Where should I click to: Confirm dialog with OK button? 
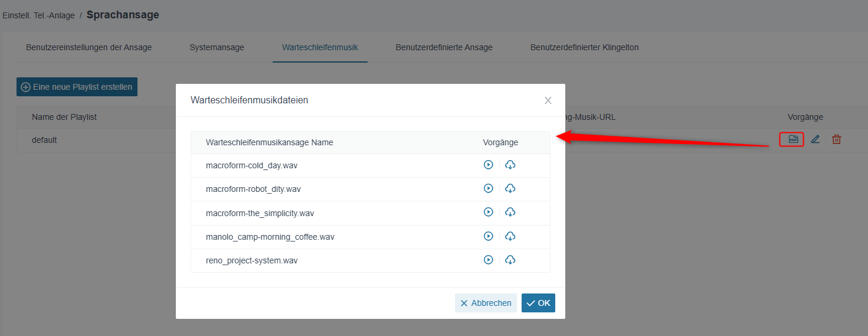(x=538, y=303)
